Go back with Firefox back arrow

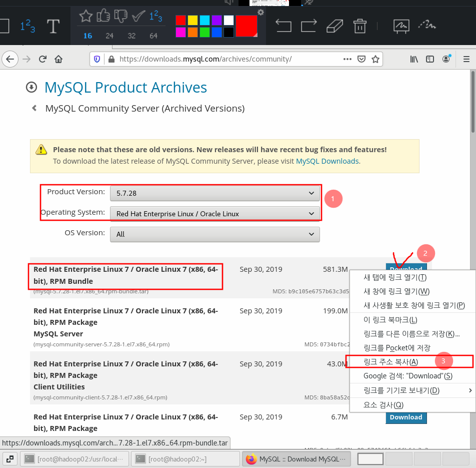pos(10,59)
